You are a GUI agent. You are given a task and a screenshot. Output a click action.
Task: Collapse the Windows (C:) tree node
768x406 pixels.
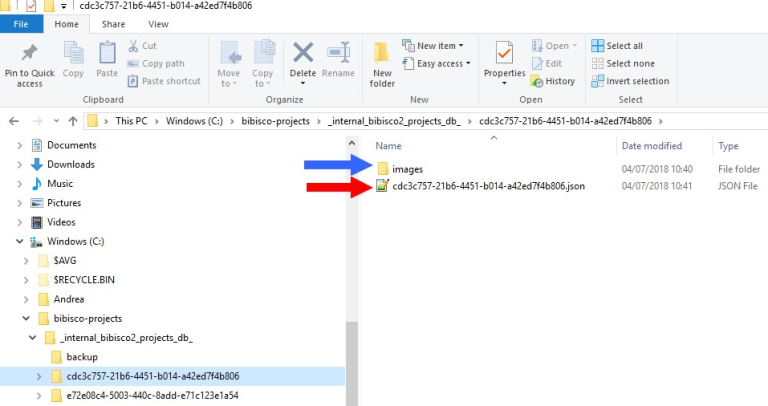coord(20,241)
